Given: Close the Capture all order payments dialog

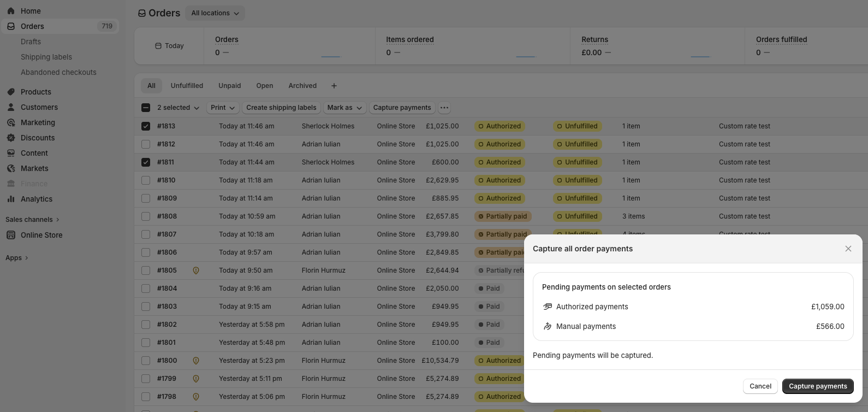Looking at the screenshot, I should tap(848, 249).
